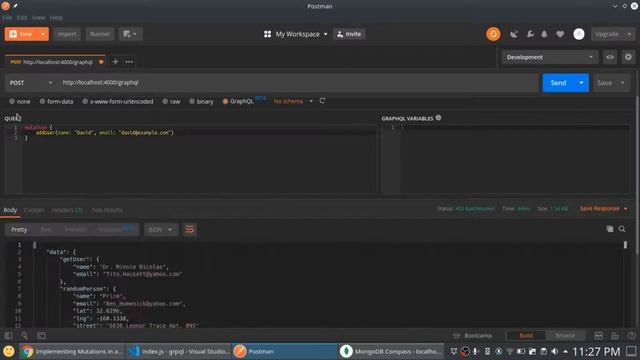Open Bootcamp from status bar

(473, 336)
